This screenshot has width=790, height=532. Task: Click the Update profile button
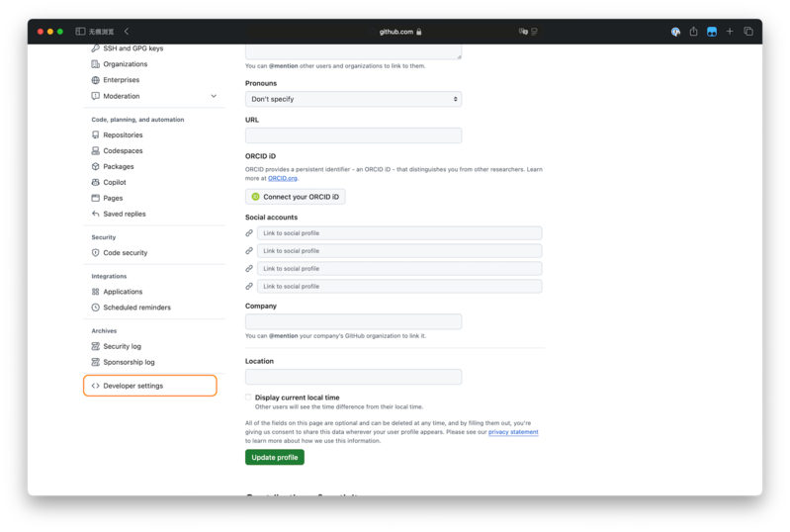[275, 458]
